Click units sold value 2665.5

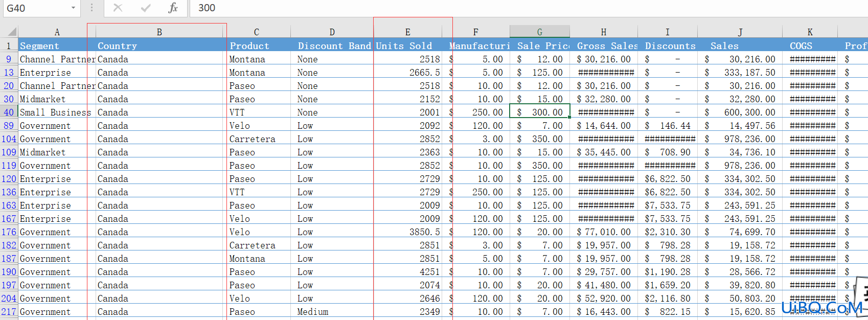[x=407, y=72]
